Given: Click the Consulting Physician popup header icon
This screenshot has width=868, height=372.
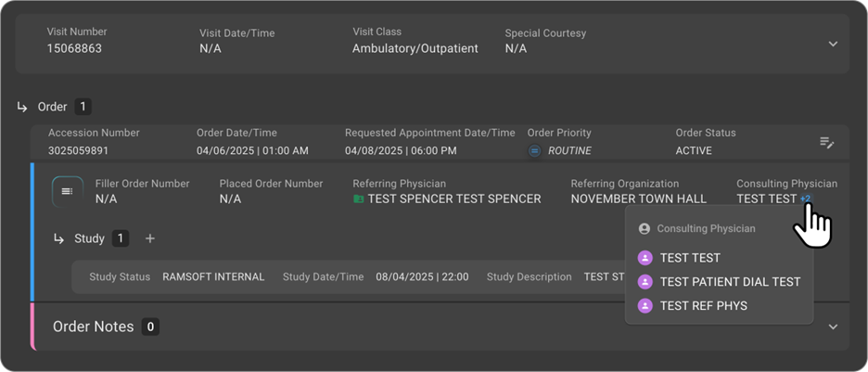Looking at the screenshot, I should (x=645, y=228).
